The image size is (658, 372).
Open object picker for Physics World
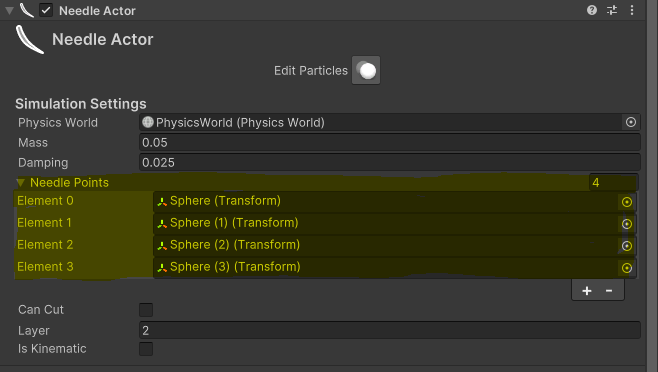pos(631,122)
